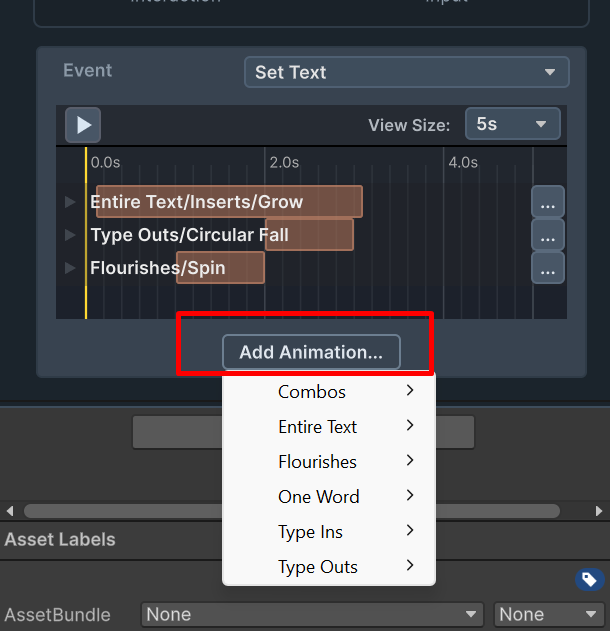The height and width of the screenshot is (631, 610).
Task: Open the AssetBundle name dropdown
Action: pos(312,615)
